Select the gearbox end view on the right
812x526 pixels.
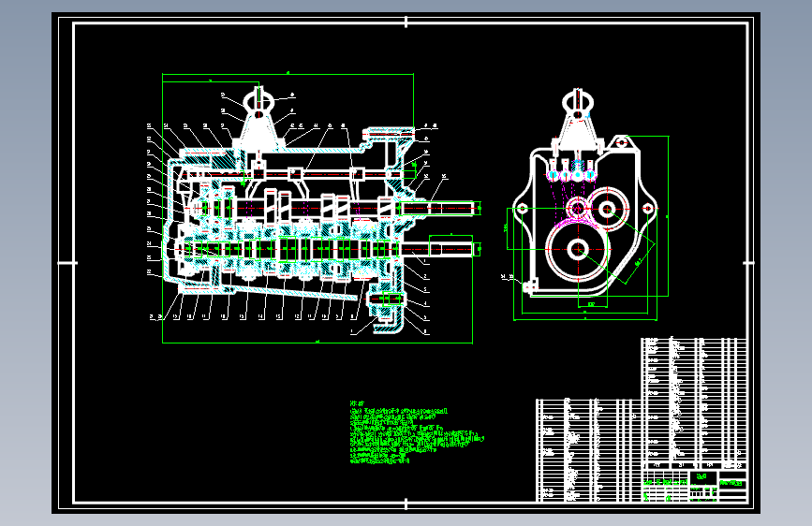tap(585, 204)
